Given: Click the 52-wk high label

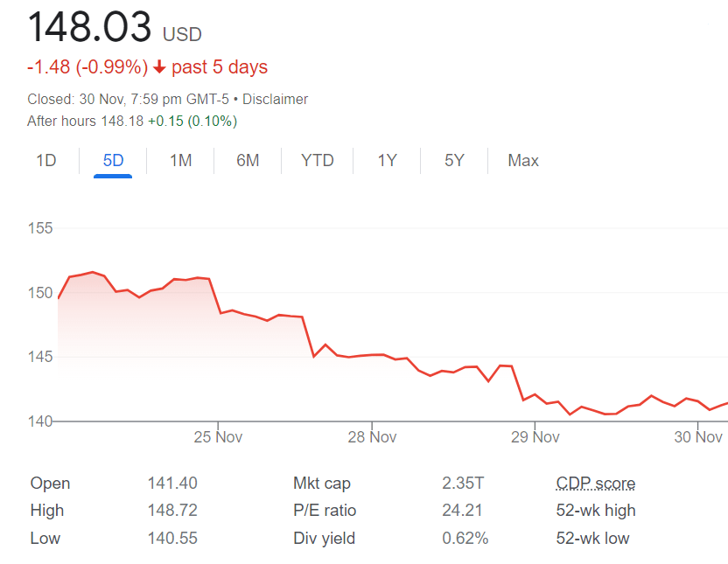Looking at the screenshot, I should 596,511.
